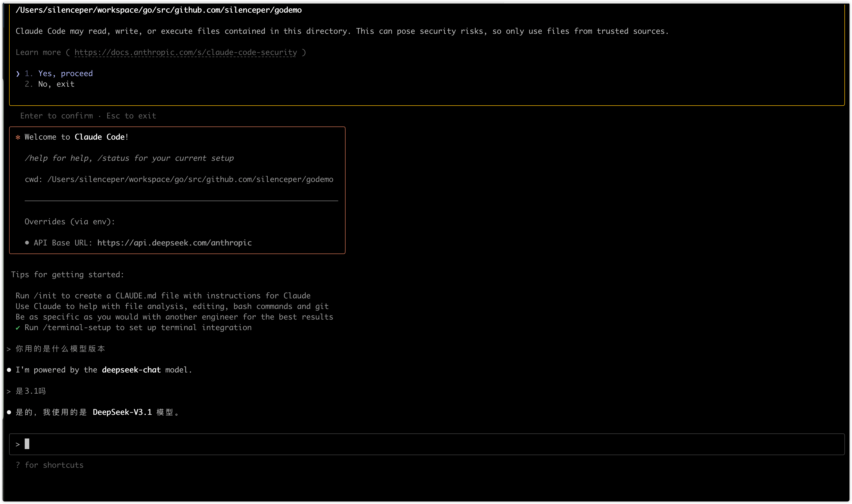Image resolution: width=852 pixels, height=504 pixels.
Task: Click the godemo path line at top
Action: 158,10
